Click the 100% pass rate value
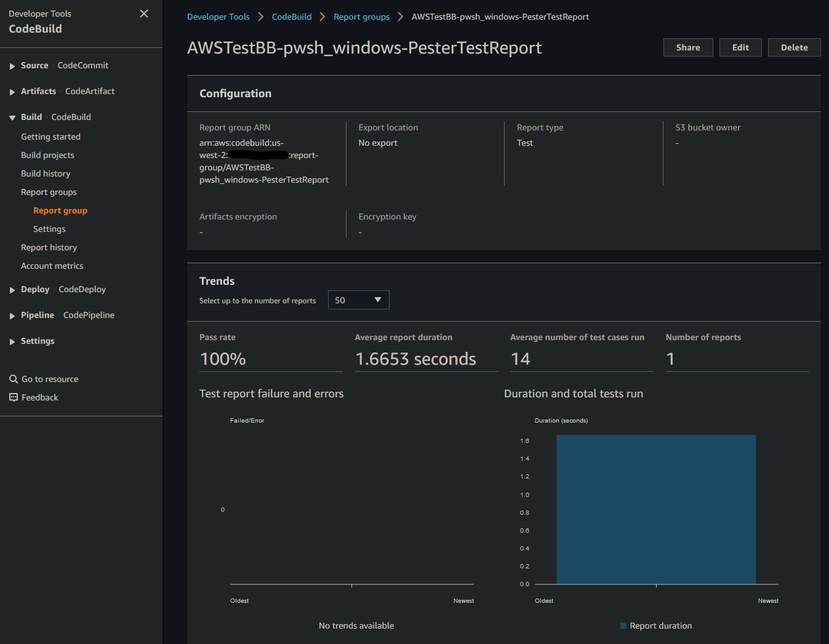Screen dimensions: 829x644 223,359
